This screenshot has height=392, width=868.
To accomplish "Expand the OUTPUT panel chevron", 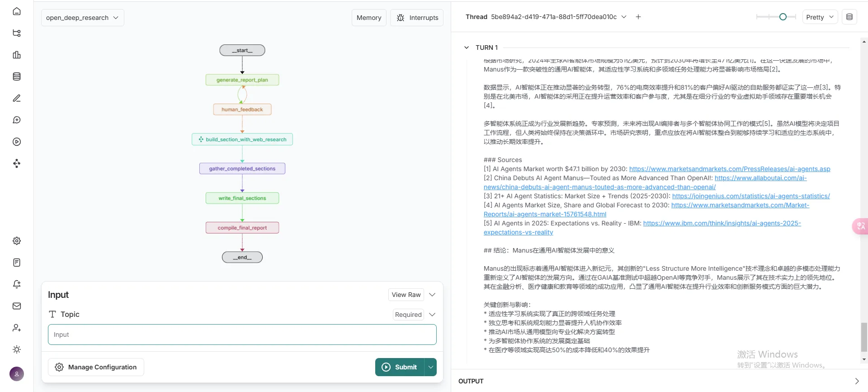I will click(857, 381).
